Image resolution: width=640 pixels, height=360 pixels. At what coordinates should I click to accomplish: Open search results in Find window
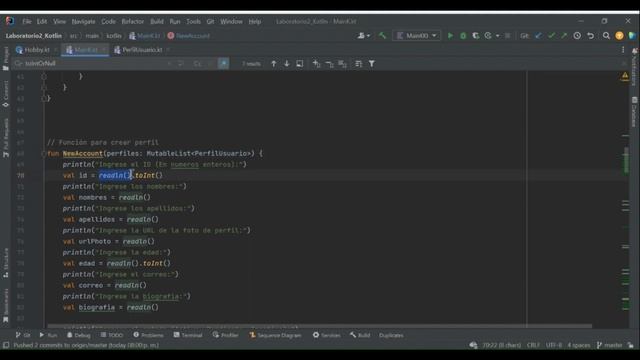(x=300, y=64)
